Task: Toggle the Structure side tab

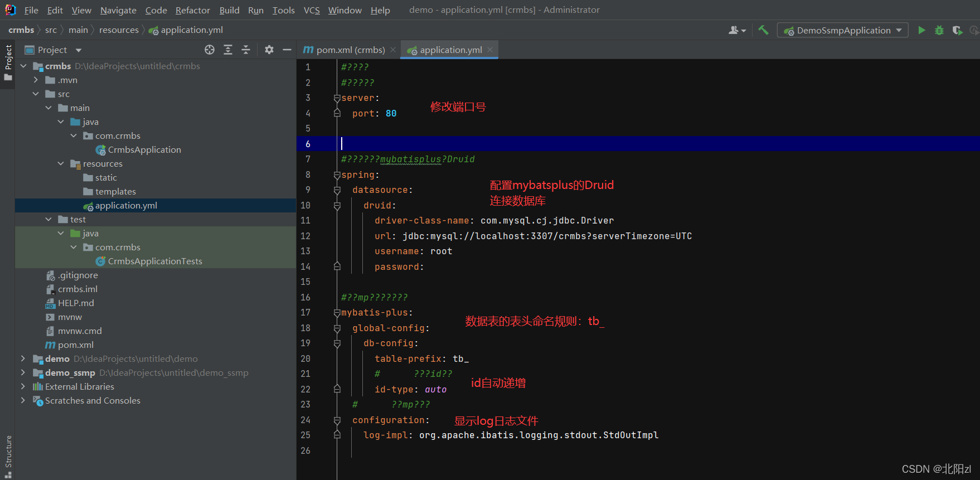Action: point(8,456)
